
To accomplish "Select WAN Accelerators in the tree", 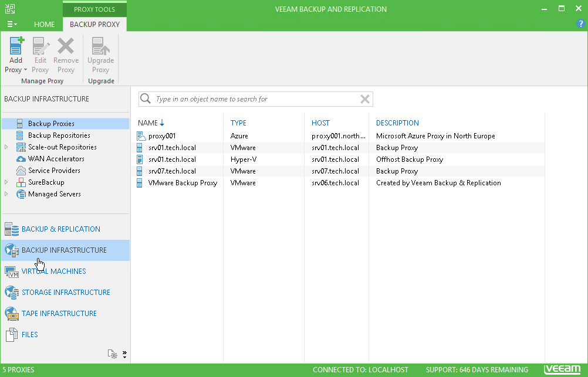I will click(56, 159).
